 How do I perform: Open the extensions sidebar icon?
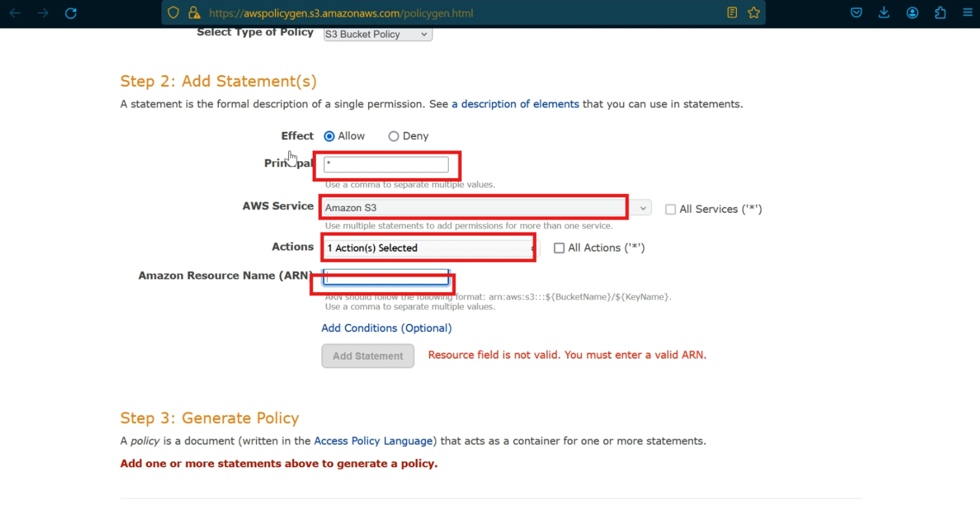(940, 12)
